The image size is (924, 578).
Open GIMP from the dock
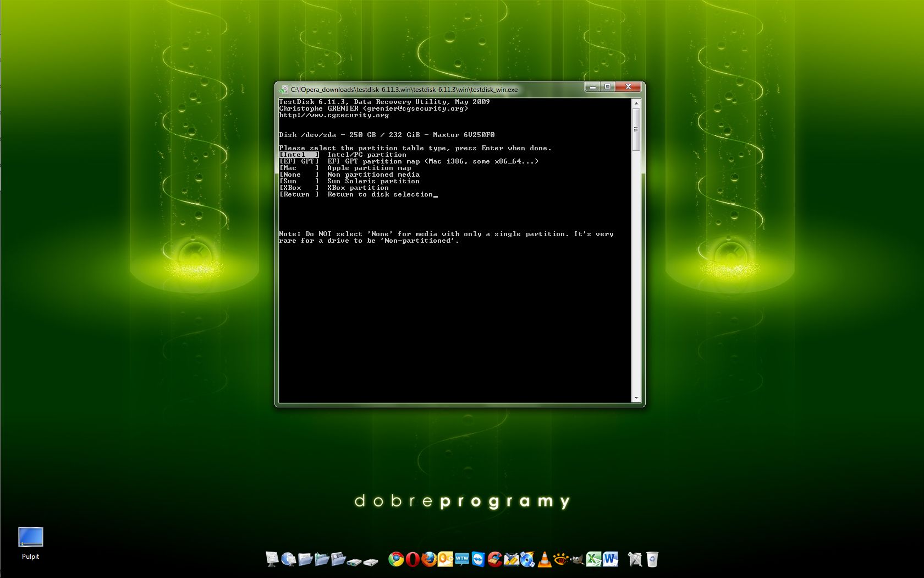577,559
